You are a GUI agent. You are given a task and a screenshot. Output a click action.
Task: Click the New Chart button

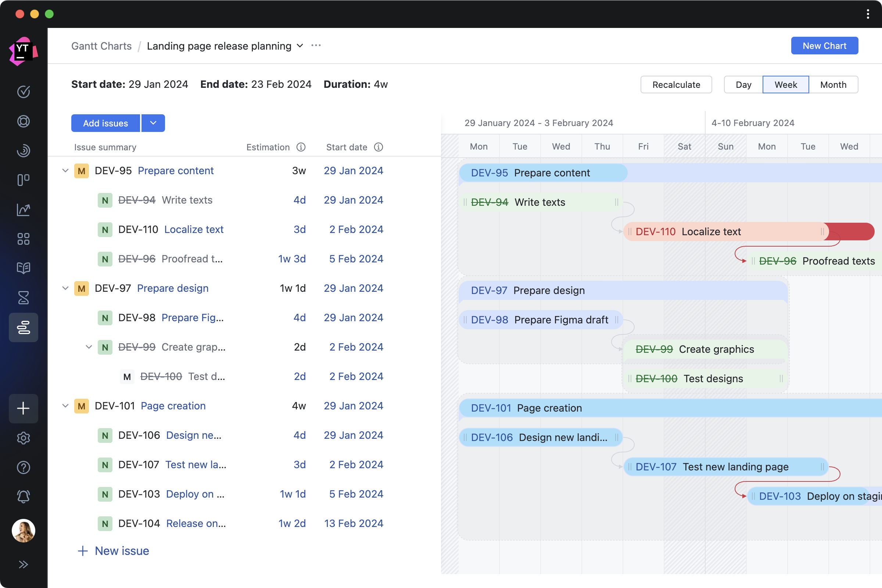pos(824,45)
